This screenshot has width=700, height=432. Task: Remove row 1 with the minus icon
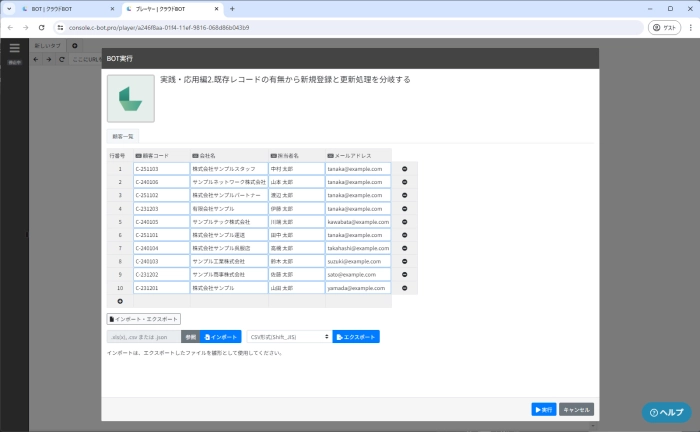click(405, 169)
